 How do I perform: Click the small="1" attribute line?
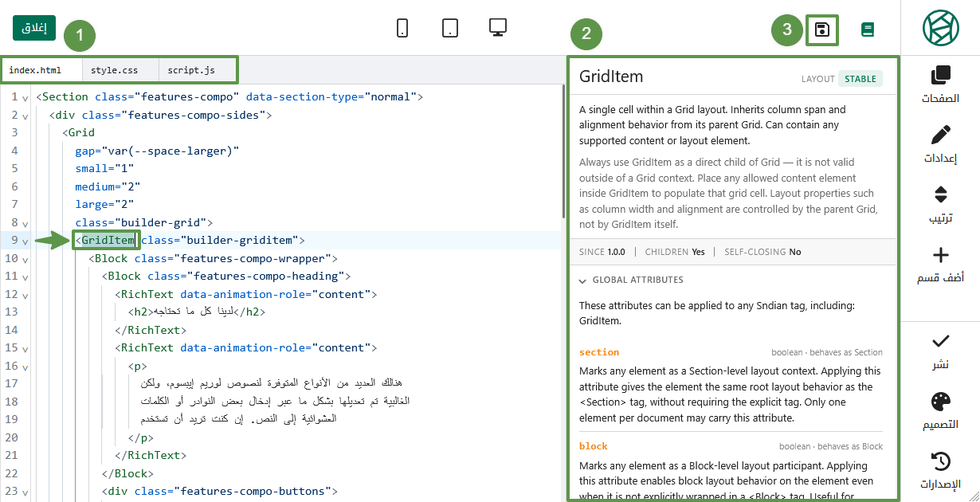(105, 168)
